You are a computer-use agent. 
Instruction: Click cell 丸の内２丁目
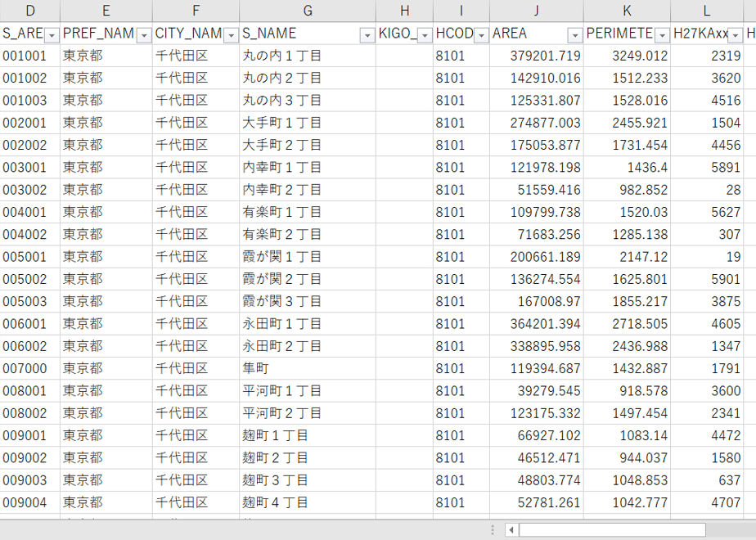click(308, 78)
